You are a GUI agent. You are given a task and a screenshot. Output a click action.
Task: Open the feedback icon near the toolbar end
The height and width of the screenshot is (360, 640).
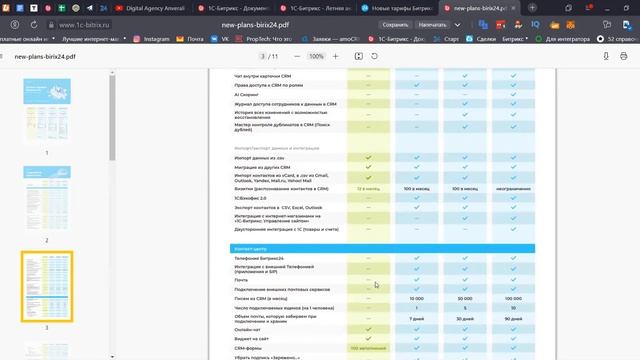click(x=607, y=25)
